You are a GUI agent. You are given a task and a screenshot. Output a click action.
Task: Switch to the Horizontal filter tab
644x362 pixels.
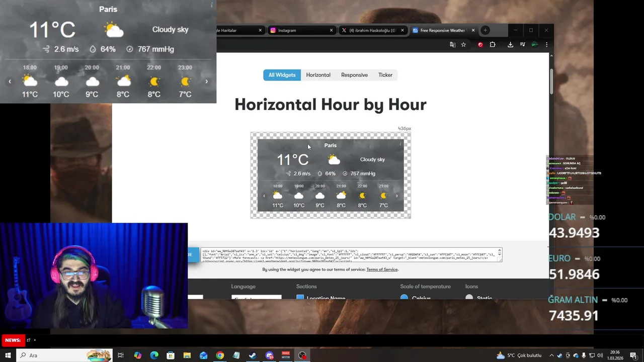pyautogui.click(x=318, y=75)
